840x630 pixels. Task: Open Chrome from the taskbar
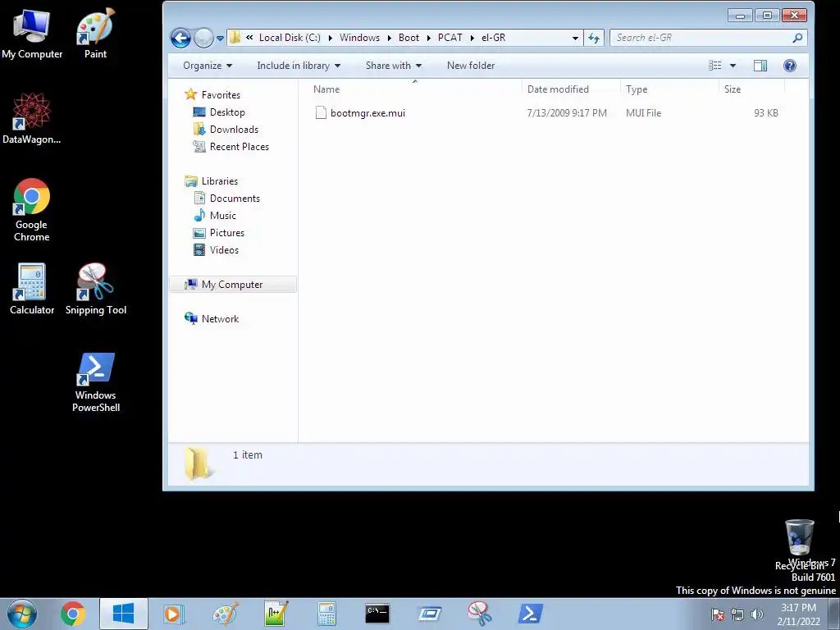[72, 614]
